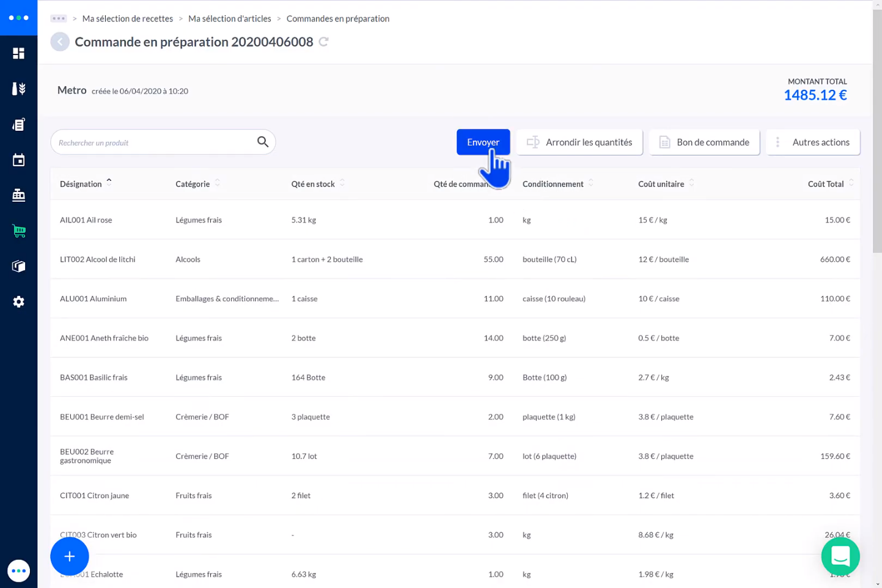This screenshot has width=882, height=588.
Task: Open the Bon de commande document
Action: pos(704,142)
